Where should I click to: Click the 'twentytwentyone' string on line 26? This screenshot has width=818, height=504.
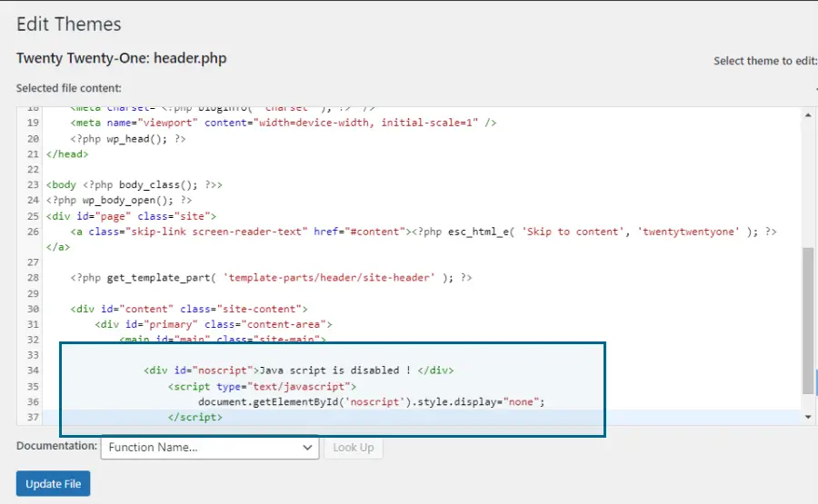(689, 232)
